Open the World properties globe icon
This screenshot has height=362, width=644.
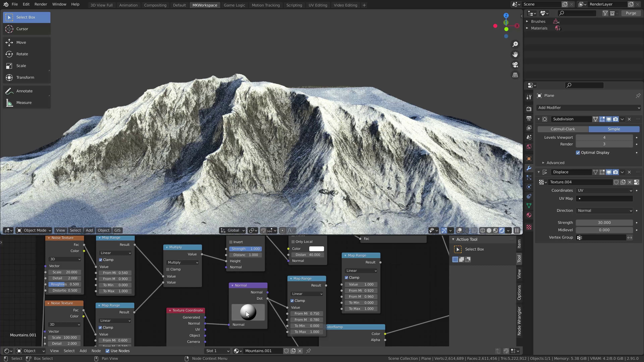(529, 147)
